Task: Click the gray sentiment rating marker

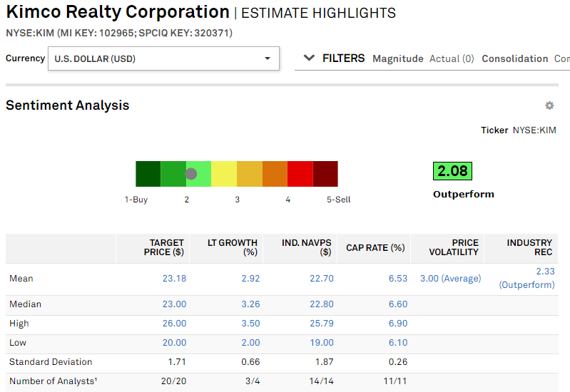Action: (191, 174)
